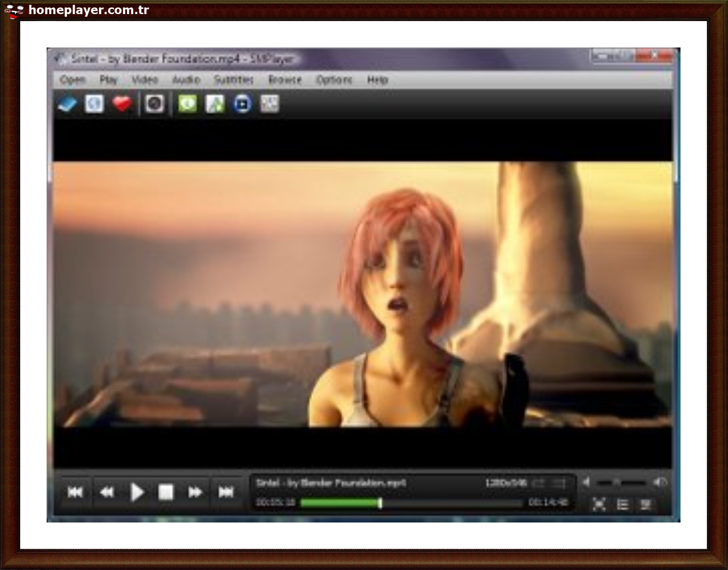Open the favorites heart icon
Screen dimensions: 728x570
coord(122,104)
